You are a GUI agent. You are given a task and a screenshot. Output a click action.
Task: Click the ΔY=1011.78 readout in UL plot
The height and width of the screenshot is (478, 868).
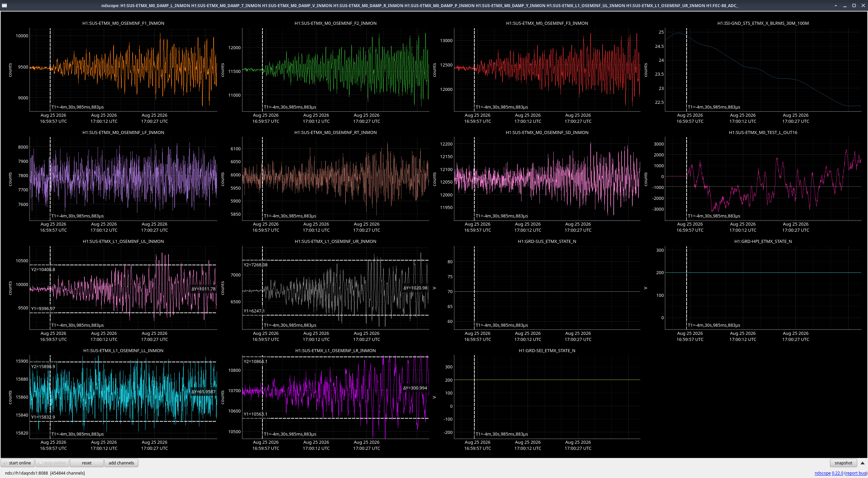[203, 289]
